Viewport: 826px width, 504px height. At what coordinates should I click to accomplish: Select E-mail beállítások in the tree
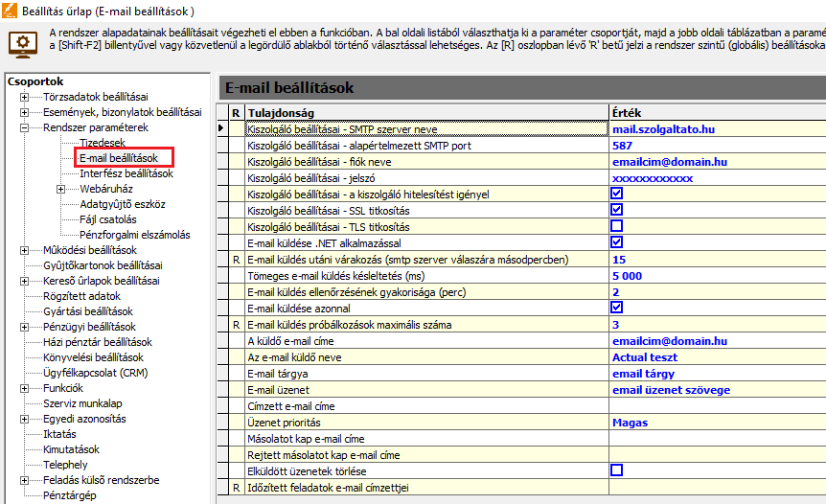(x=119, y=158)
